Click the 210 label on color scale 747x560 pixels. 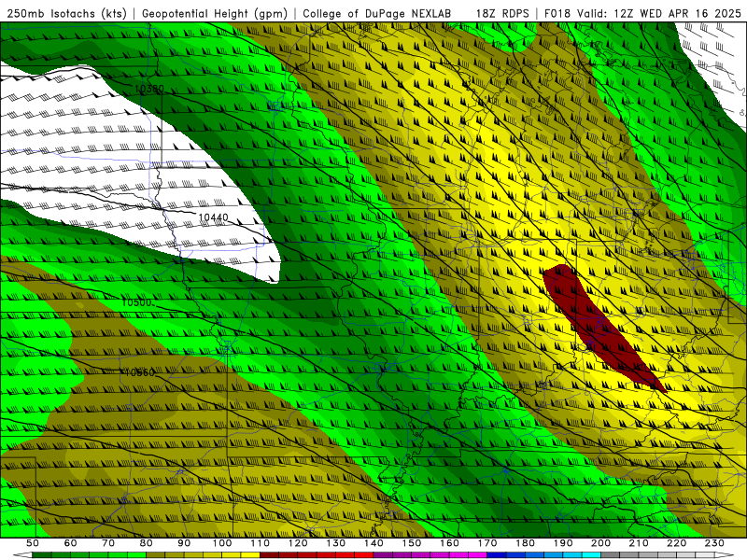639,543
